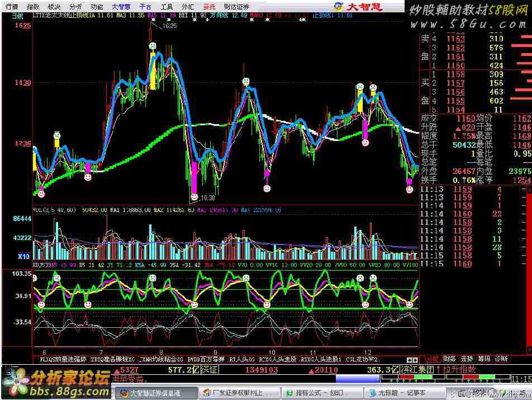Open the 平台 menu
The height and width of the screenshot is (400, 532).
click(145, 7)
